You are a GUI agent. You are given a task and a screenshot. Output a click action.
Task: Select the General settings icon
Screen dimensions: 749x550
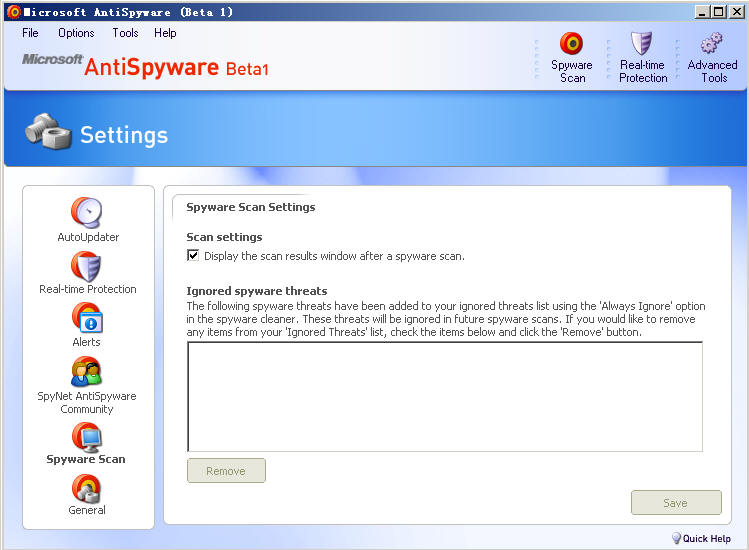(x=86, y=489)
